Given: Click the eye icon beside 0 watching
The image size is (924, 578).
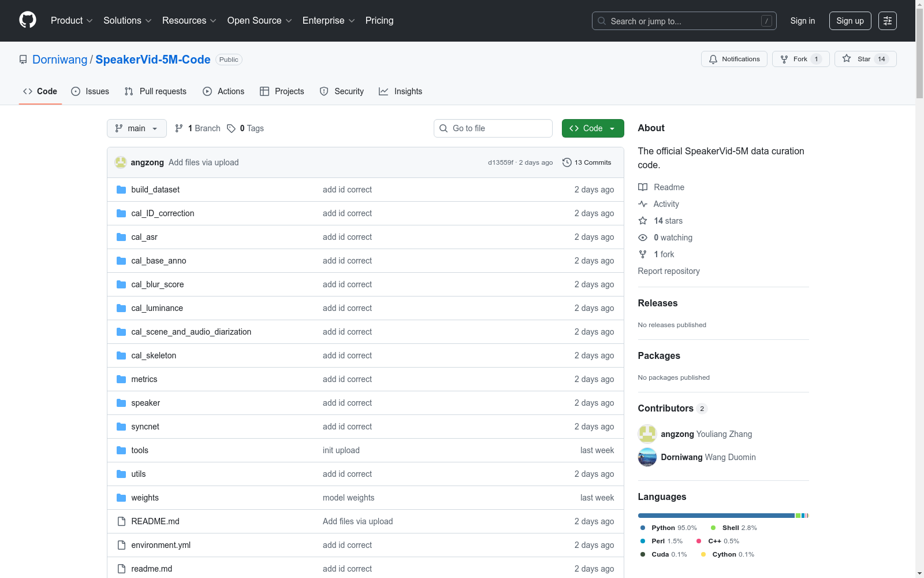Looking at the screenshot, I should click(643, 238).
